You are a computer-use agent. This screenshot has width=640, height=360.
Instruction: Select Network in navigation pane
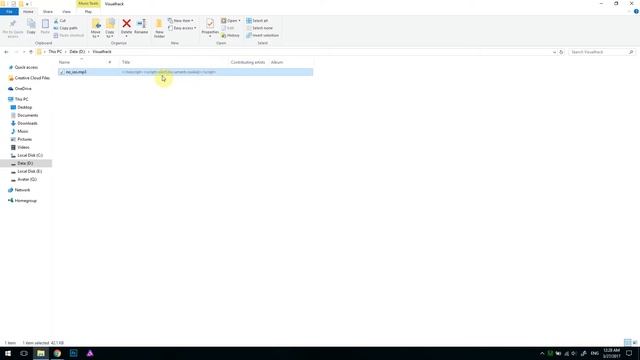click(x=22, y=190)
